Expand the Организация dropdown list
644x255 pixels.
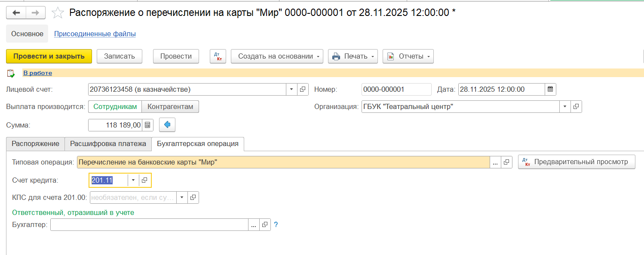[x=564, y=106]
